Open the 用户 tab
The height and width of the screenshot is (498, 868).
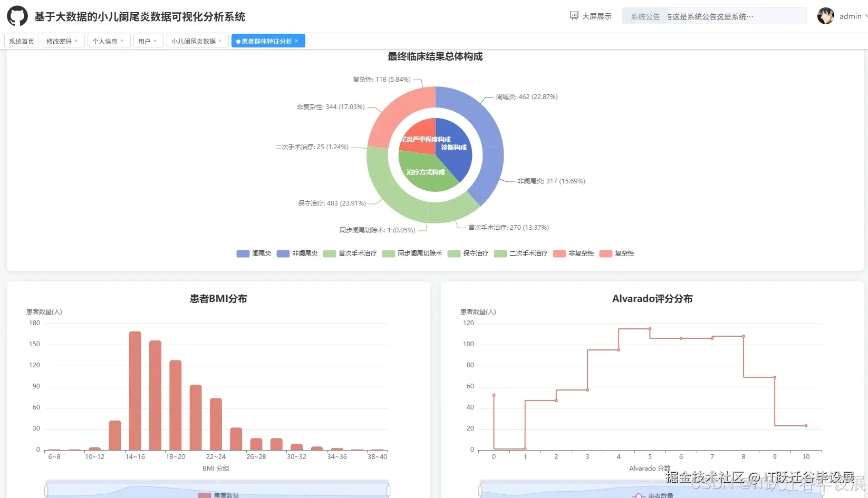pos(144,41)
